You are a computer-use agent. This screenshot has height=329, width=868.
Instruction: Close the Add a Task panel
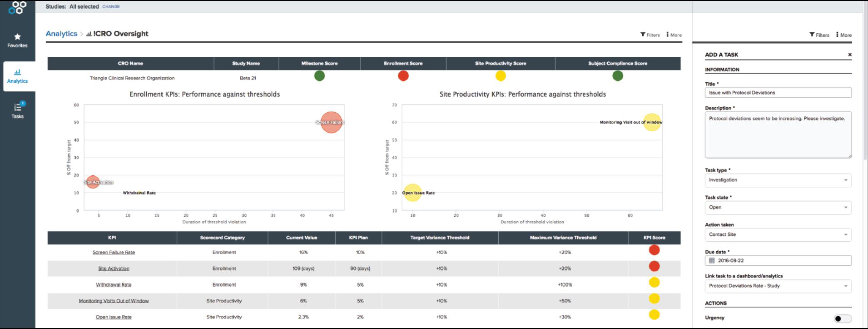[x=849, y=55]
